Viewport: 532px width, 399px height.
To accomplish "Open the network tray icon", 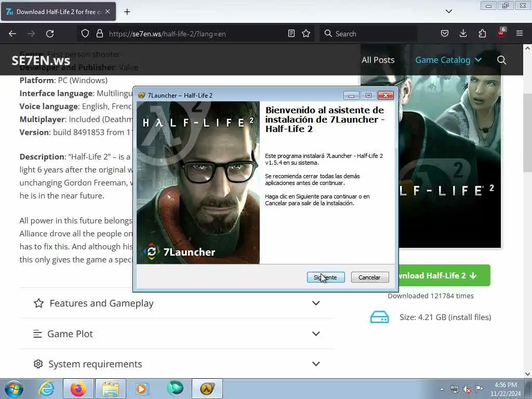I will [455, 390].
